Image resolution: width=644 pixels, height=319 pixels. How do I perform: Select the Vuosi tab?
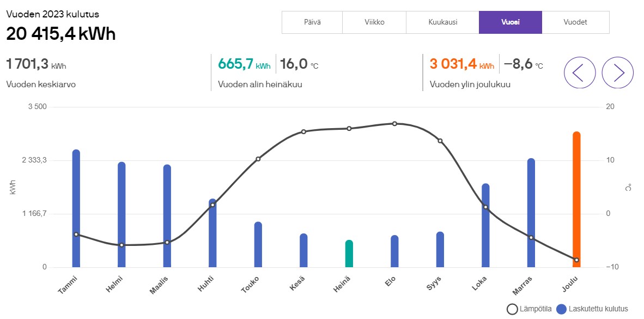510,22
